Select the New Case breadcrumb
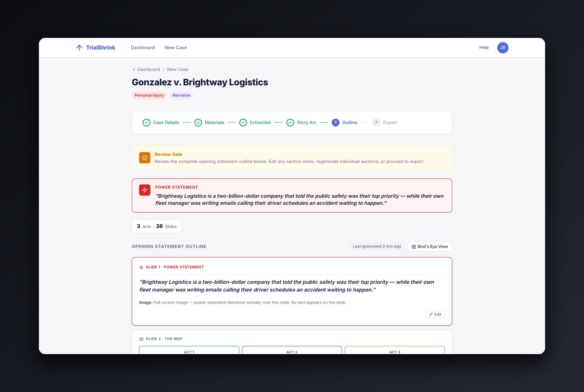Viewport: 584px width, 392px height. tap(177, 69)
